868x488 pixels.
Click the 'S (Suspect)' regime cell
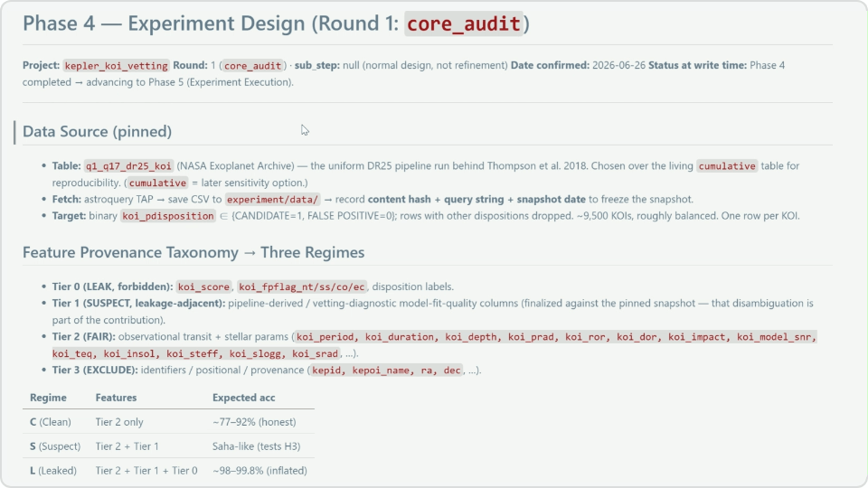pyautogui.click(x=55, y=446)
